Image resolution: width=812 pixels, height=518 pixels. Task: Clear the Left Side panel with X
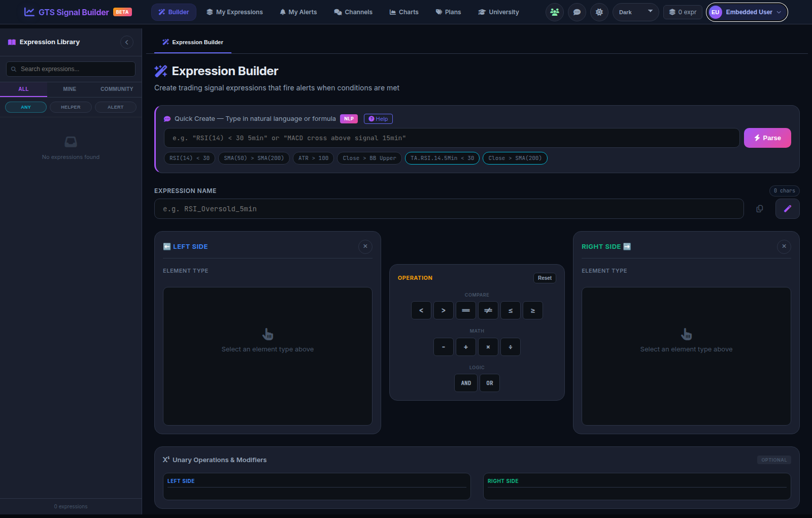tap(365, 246)
